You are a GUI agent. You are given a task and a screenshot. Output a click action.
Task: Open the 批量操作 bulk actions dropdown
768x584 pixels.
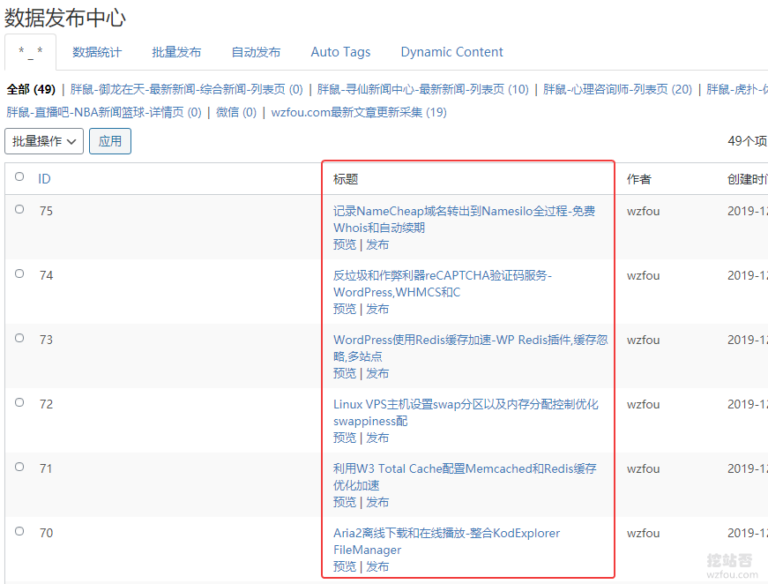click(44, 141)
